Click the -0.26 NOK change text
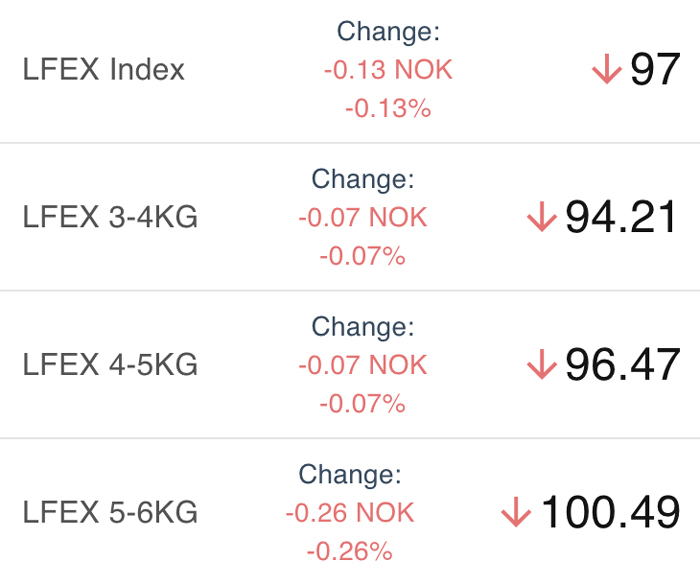Viewport: 700px width, 585px height. point(350,513)
